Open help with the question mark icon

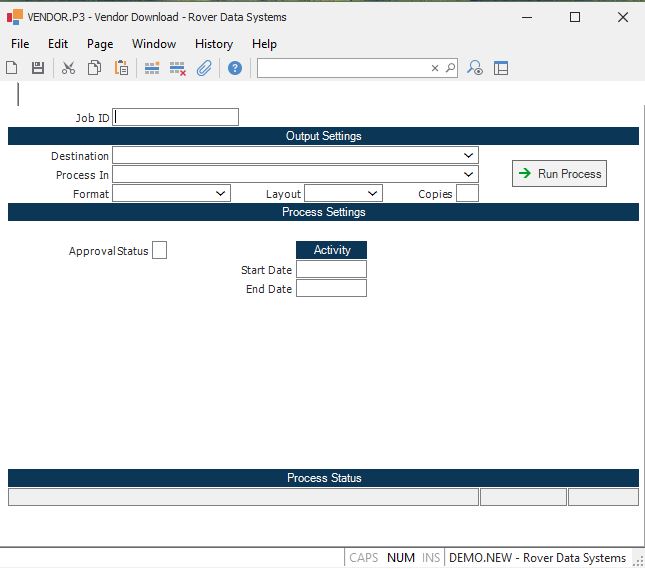(x=235, y=68)
